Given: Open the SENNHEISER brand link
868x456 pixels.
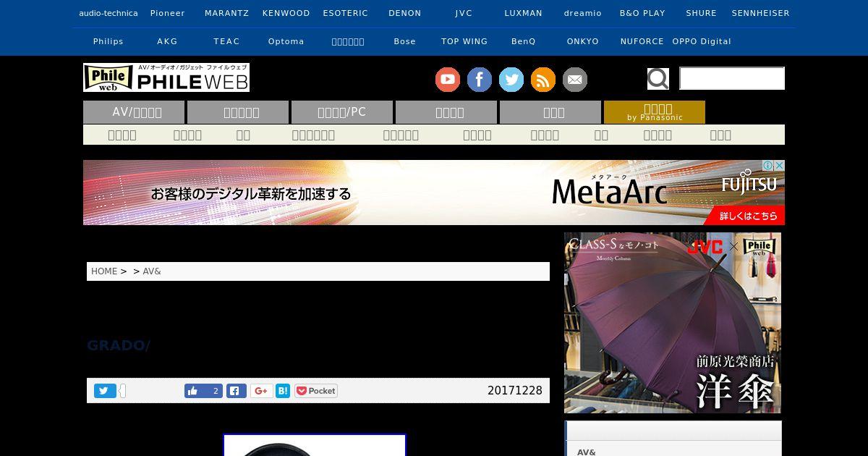Looking at the screenshot, I should (761, 13).
